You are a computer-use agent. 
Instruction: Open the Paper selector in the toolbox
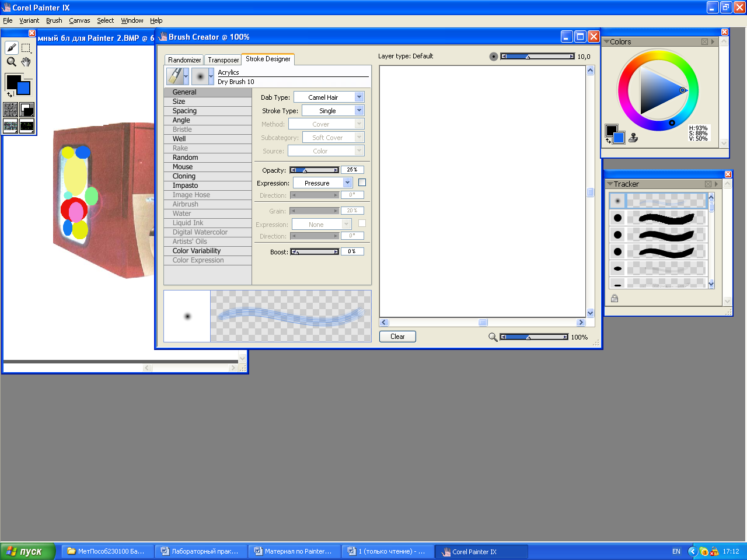click(x=11, y=110)
